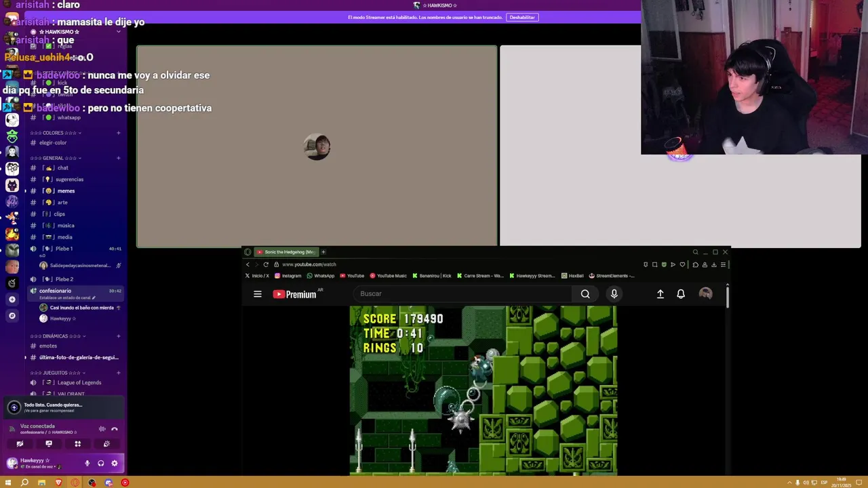Open the arte channel

point(75,203)
